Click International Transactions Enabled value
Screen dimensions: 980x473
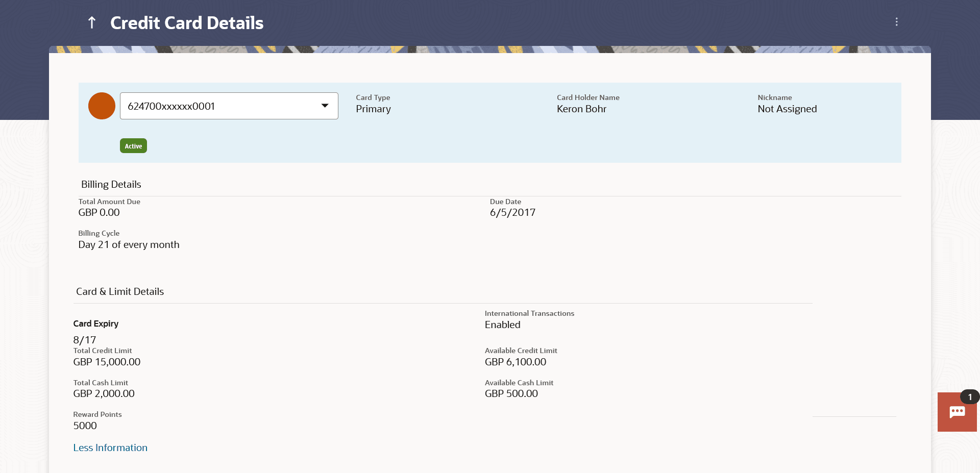(x=502, y=325)
